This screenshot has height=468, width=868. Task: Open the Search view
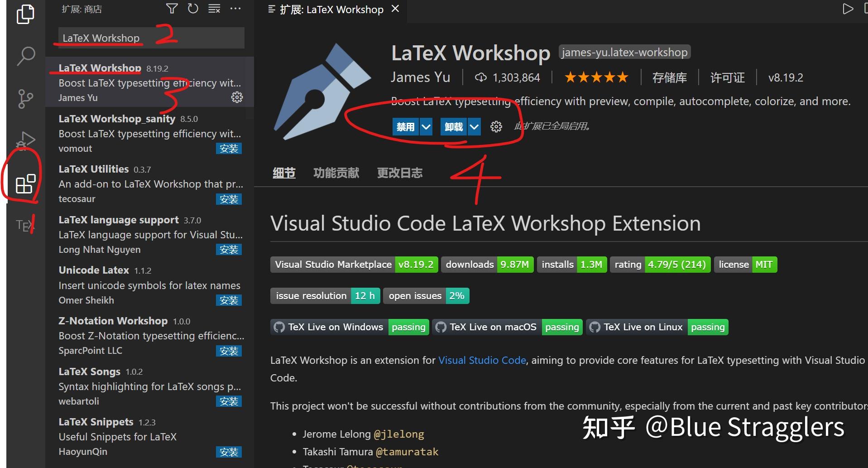pyautogui.click(x=26, y=55)
